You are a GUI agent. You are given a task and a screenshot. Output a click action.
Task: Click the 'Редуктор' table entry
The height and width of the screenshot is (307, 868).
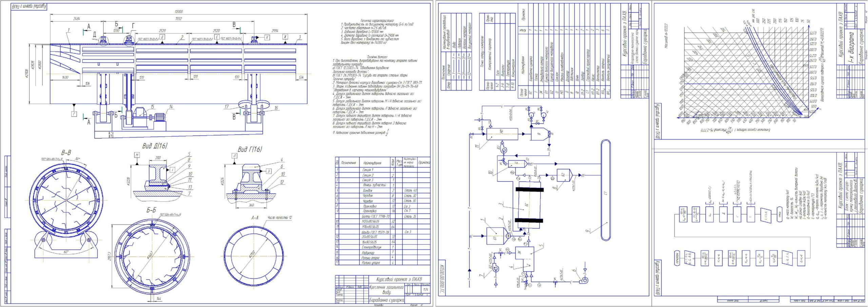(x=368, y=253)
